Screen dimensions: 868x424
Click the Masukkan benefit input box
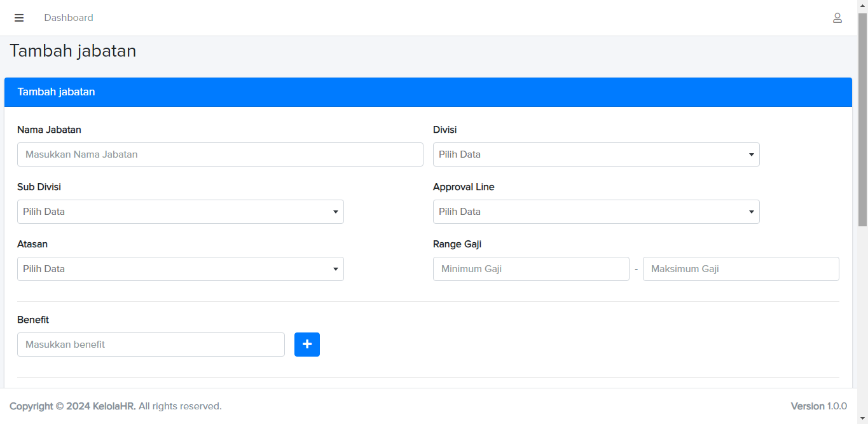(x=151, y=345)
